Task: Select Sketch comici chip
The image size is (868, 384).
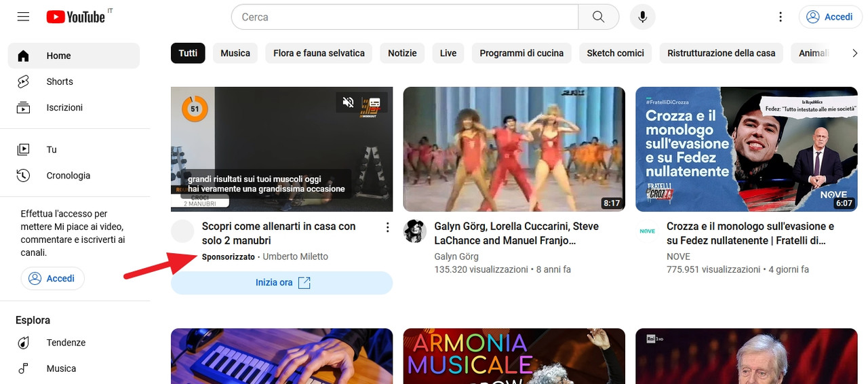Action: pos(615,53)
